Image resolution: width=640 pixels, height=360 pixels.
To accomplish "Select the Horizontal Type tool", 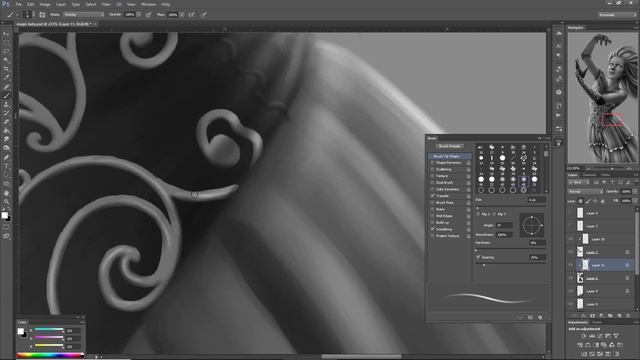I will pyautogui.click(x=6, y=166).
